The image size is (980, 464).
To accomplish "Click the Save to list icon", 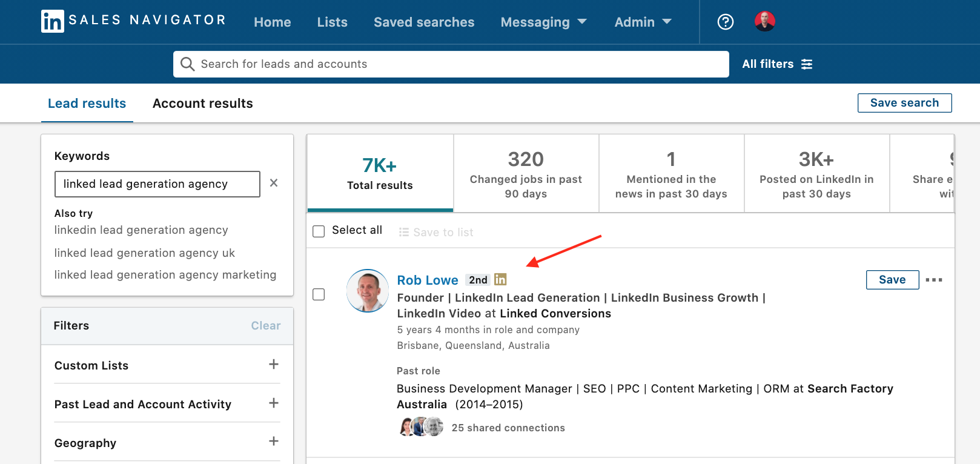I will click(x=403, y=232).
